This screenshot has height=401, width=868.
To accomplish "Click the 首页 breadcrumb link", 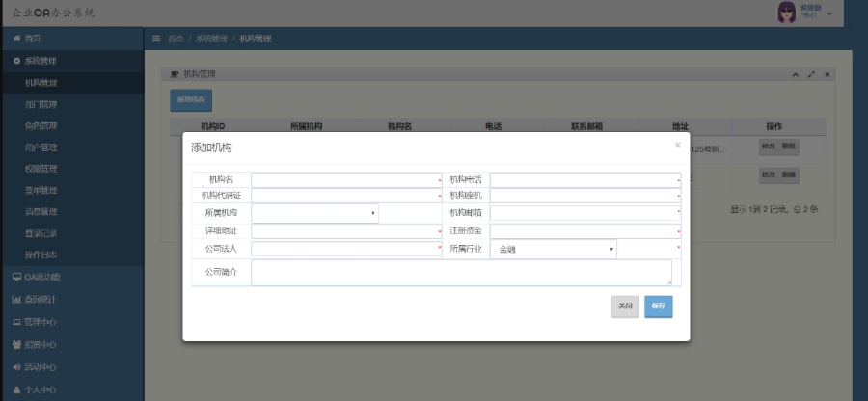I will coord(176,39).
